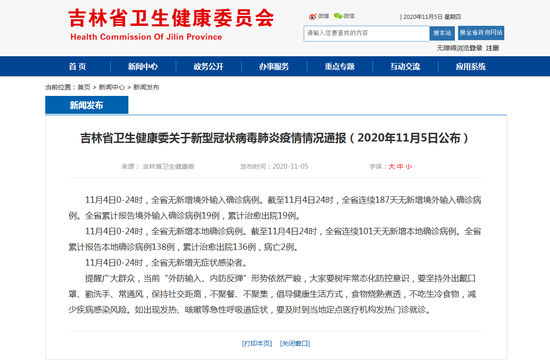Open the 应用系统 navigation menu

471,66
